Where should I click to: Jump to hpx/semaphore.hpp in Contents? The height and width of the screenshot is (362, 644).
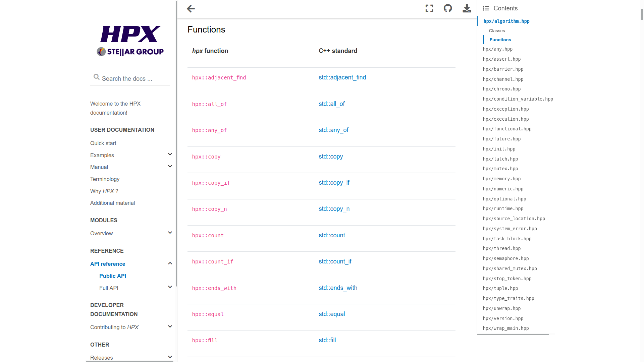pyautogui.click(x=506, y=259)
